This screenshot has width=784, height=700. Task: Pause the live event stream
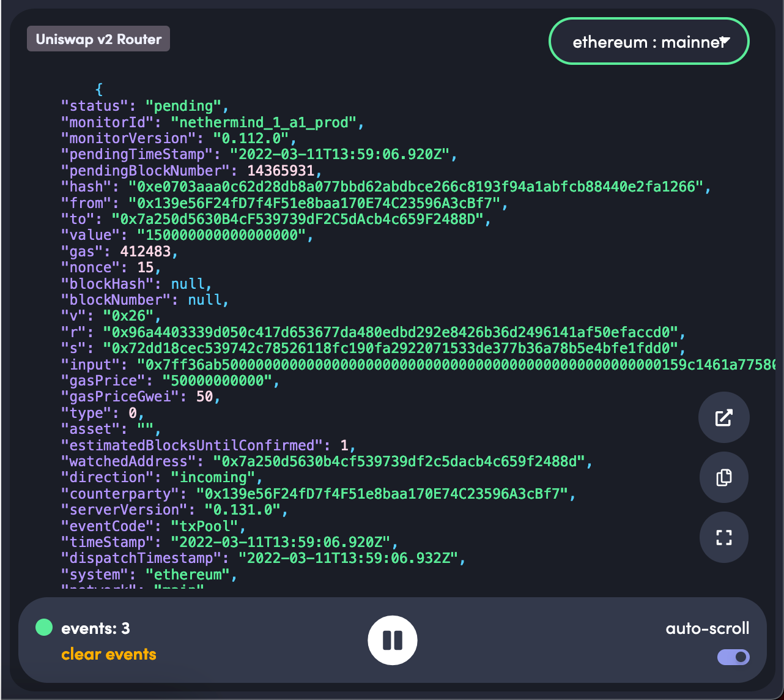click(392, 639)
